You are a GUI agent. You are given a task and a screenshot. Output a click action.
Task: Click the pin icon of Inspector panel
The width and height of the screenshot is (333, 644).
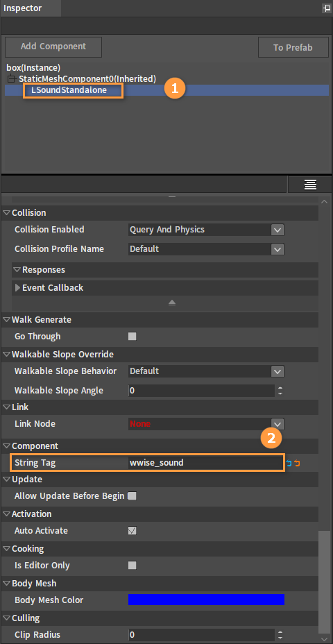(x=327, y=8)
